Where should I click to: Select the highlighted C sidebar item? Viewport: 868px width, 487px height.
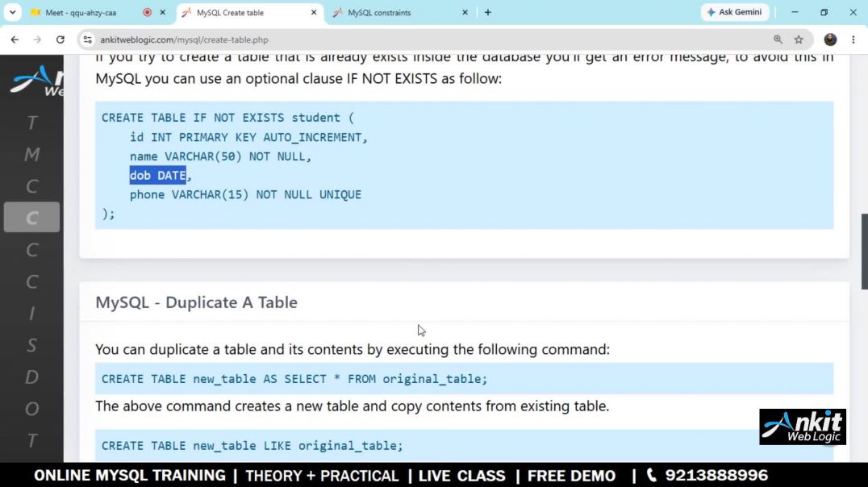coord(32,218)
